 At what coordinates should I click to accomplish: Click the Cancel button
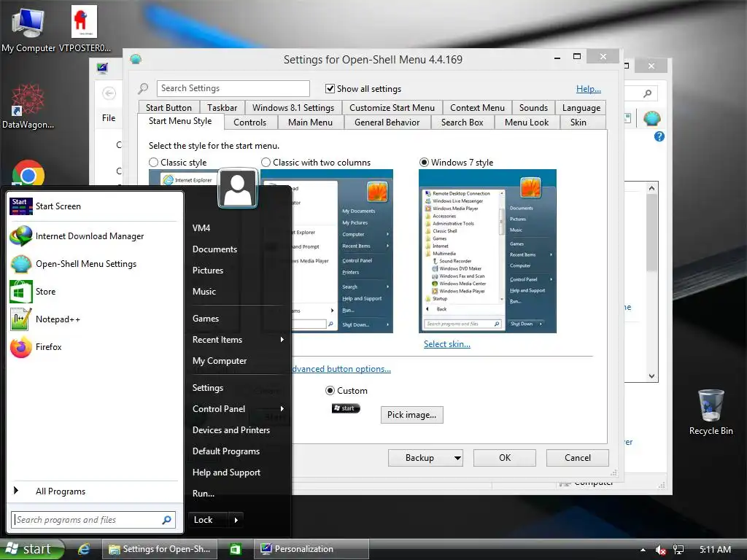(578, 458)
